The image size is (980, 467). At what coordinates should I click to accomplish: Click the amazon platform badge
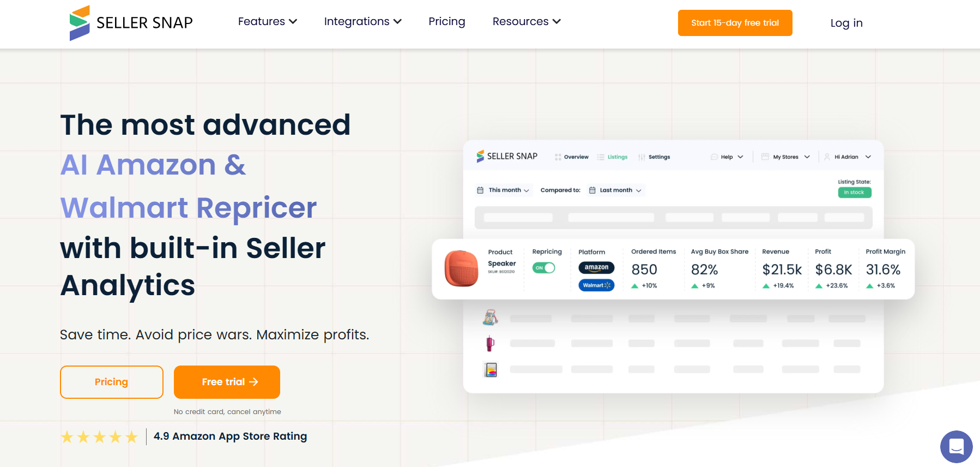tap(596, 267)
